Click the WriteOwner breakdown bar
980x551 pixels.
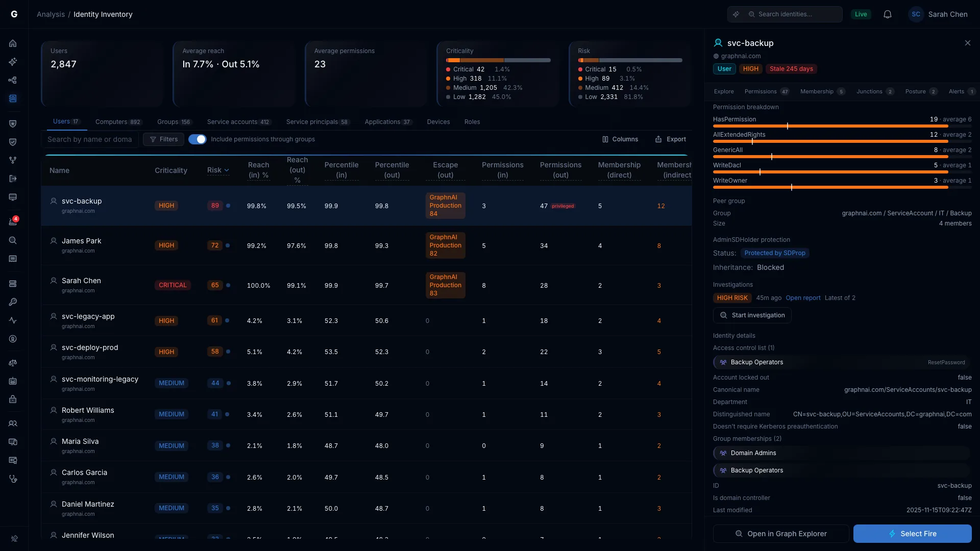pyautogui.click(x=842, y=187)
